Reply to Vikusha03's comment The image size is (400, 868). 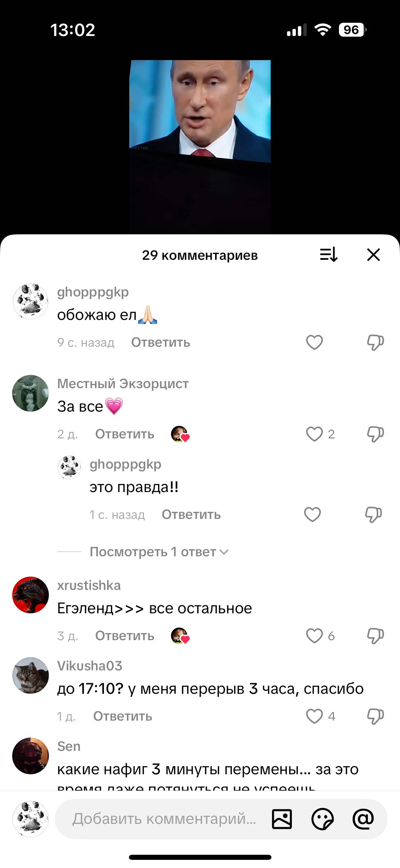click(x=122, y=716)
